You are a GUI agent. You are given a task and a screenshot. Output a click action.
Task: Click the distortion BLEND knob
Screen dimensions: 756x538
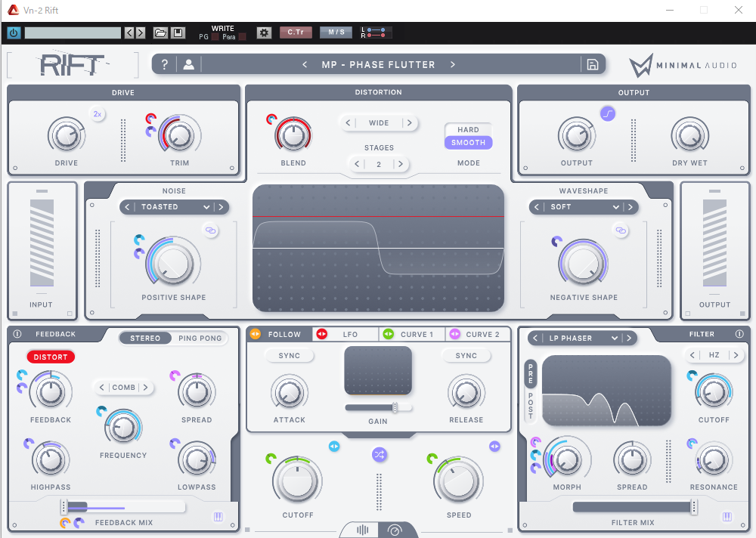[x=293, y=135]
